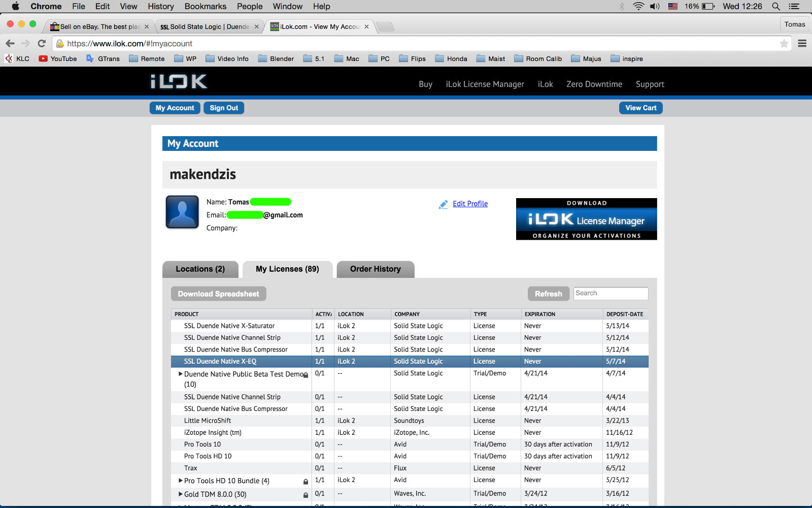Screen dimensions: 812x508
Task: Click the volume speaker icon
Action: (x=655, y=6)
